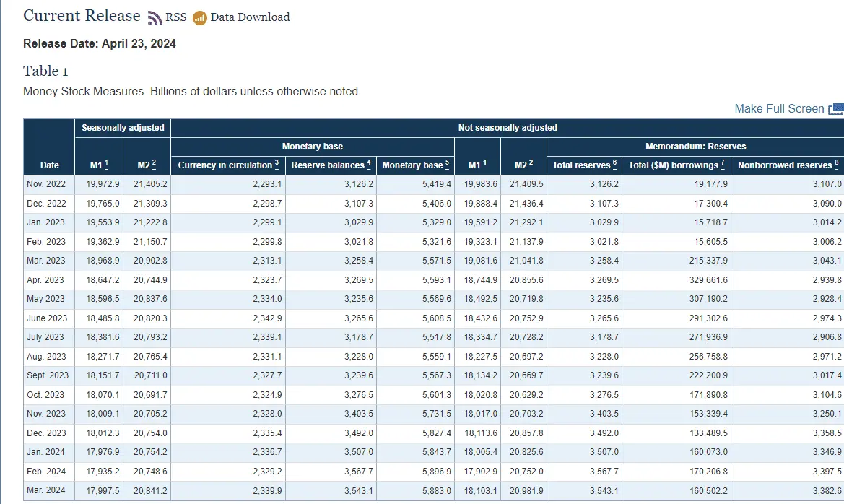Open the Data Download link
This screenshot has height=504, width=844.
tap(250, 17)
